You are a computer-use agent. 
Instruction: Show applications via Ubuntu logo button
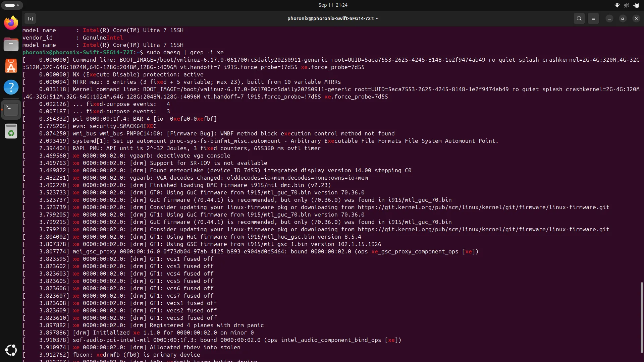pyautogui.click(x=11, y=350)
